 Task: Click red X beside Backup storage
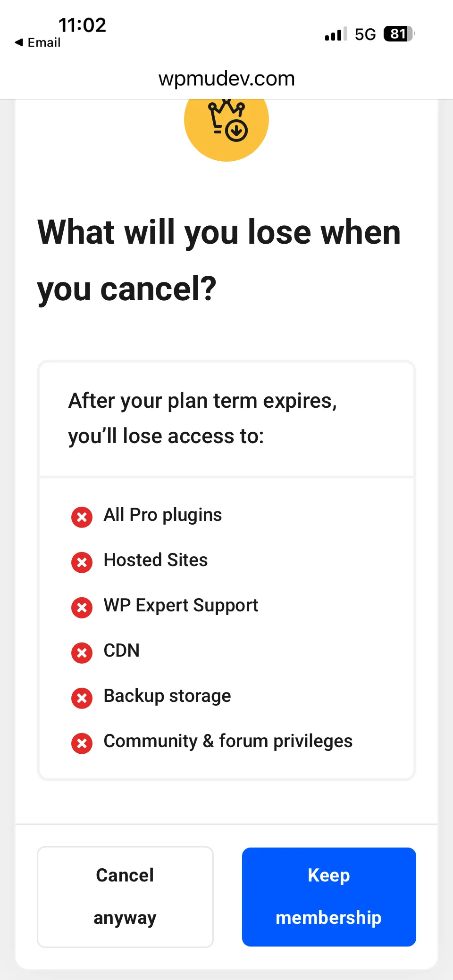tap(82, 698)
